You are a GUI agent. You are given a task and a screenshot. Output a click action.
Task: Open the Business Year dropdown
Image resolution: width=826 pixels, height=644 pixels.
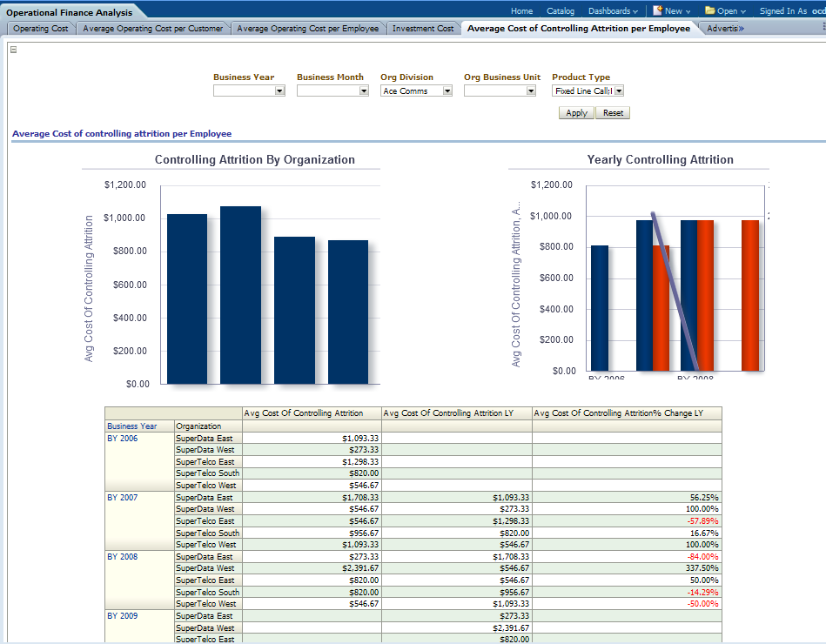tap(279, 91)
